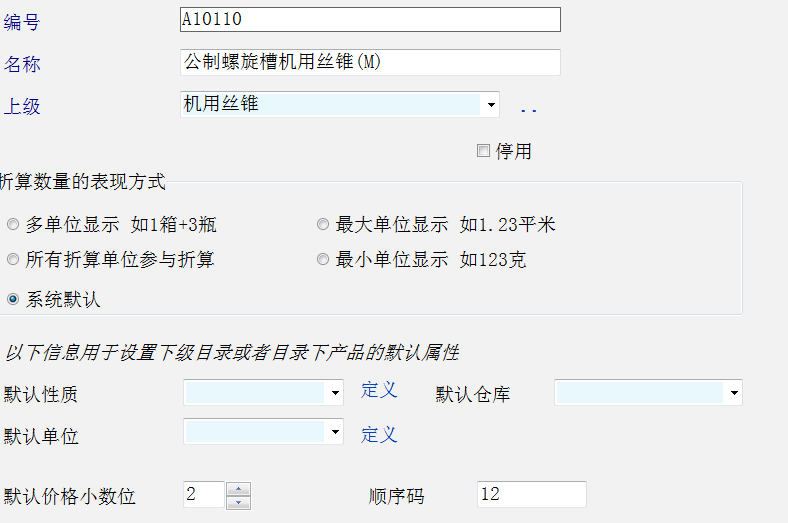Open the 默认仓库 dropdown list
This screenshot has height=523, width=788.
[734, 394]
